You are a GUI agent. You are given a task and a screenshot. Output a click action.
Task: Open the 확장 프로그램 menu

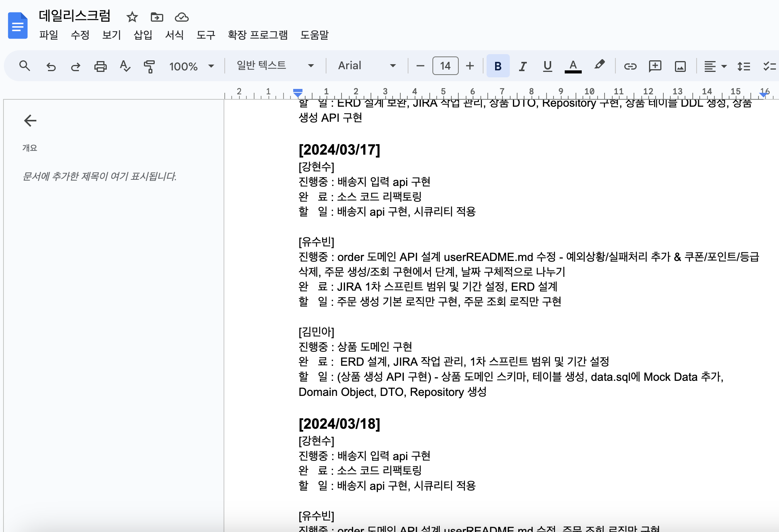258,35
